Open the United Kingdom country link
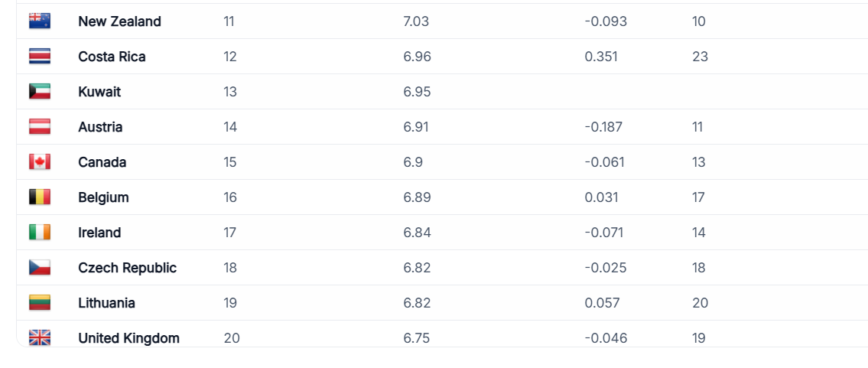The image size is (868, 368). [x=129, y=338]
